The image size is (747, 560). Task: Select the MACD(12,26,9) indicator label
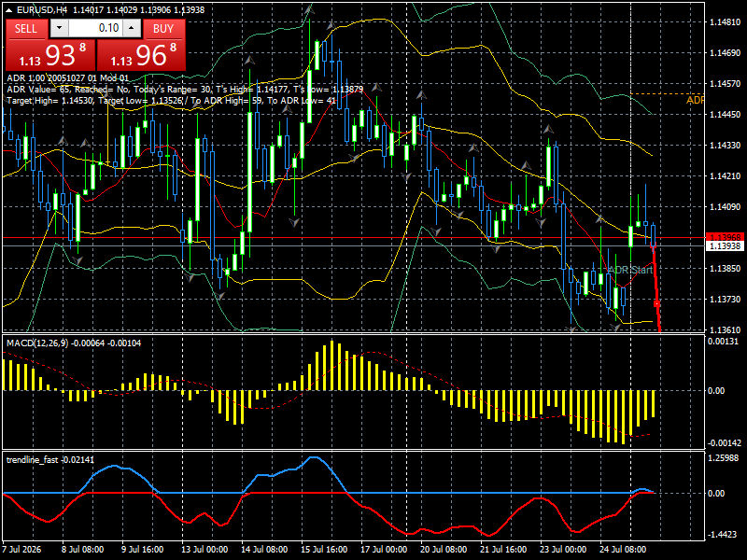[x=74, y=343]
